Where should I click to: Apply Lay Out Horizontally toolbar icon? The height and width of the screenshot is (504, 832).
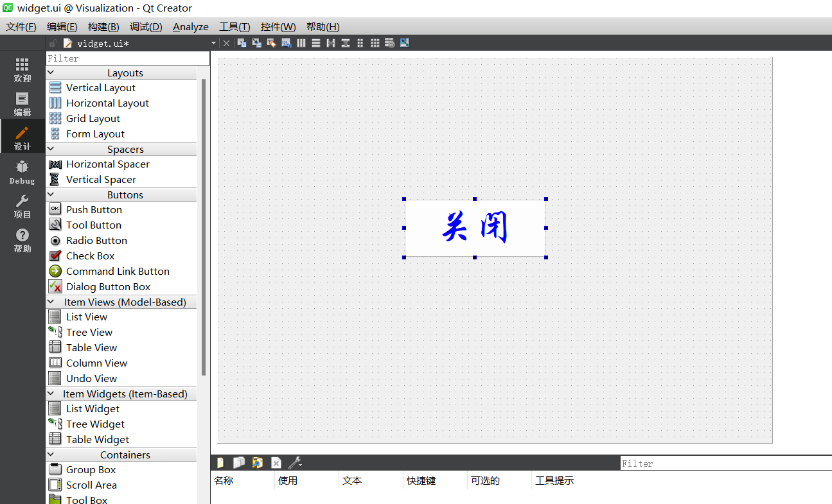301,43
